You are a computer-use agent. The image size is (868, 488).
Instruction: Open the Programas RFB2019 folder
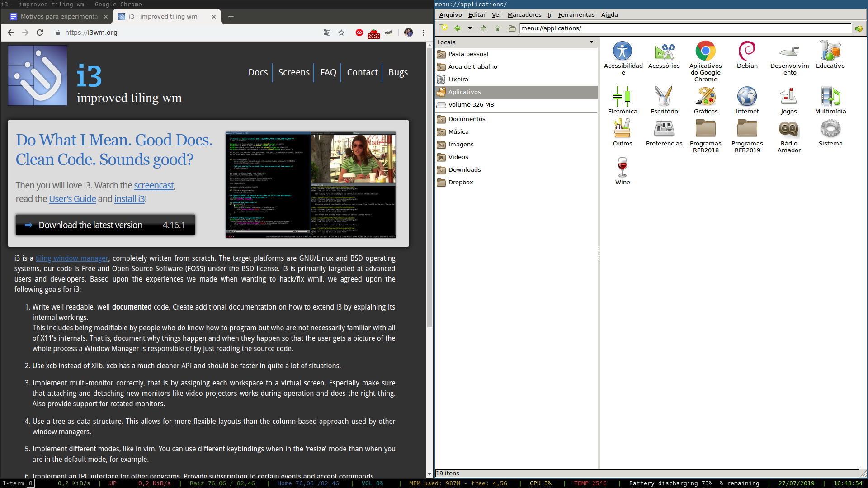pos(747,129)
